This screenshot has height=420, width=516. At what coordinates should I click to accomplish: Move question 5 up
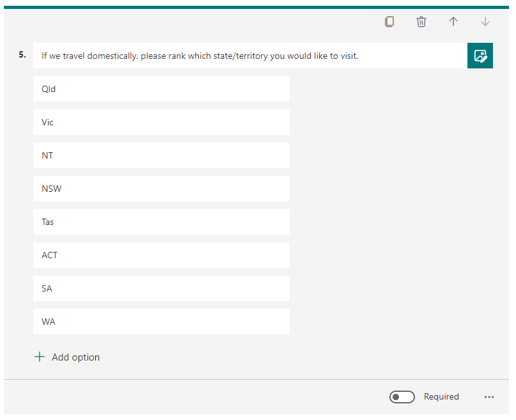tap(453, 21)
